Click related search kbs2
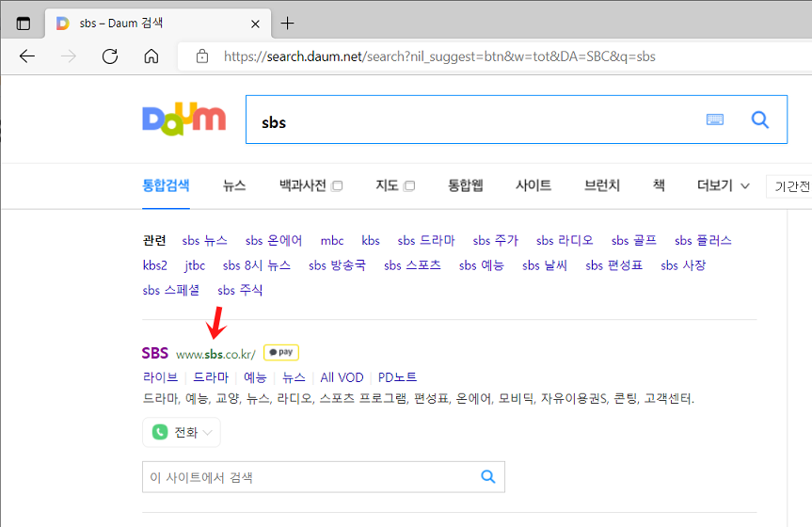Viewport: 812px width, 527px height. pos(155,265)
